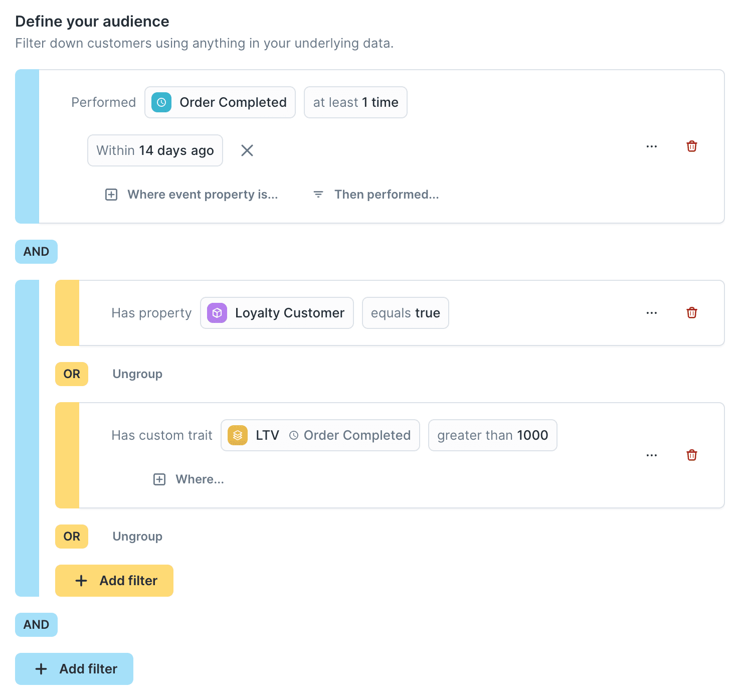
Task: Open the at least 1 time frequency selector
Action: pyautogui.click(x=355, y=102)
